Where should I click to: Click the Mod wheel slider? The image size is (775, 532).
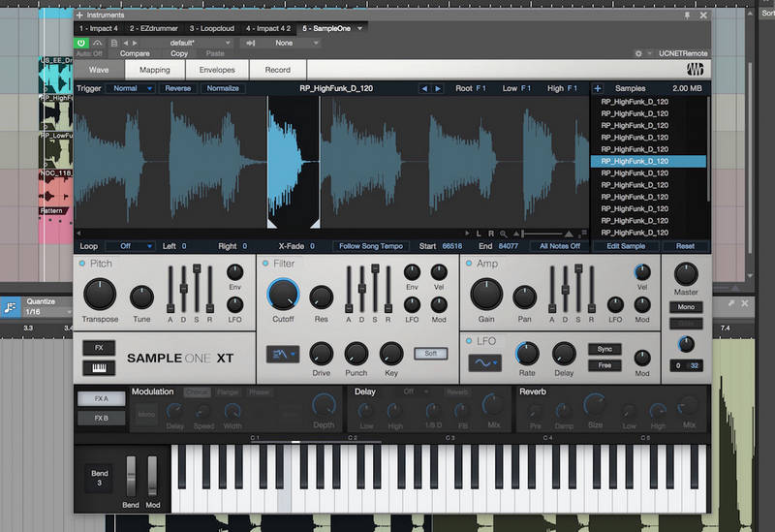pos(151,476)
